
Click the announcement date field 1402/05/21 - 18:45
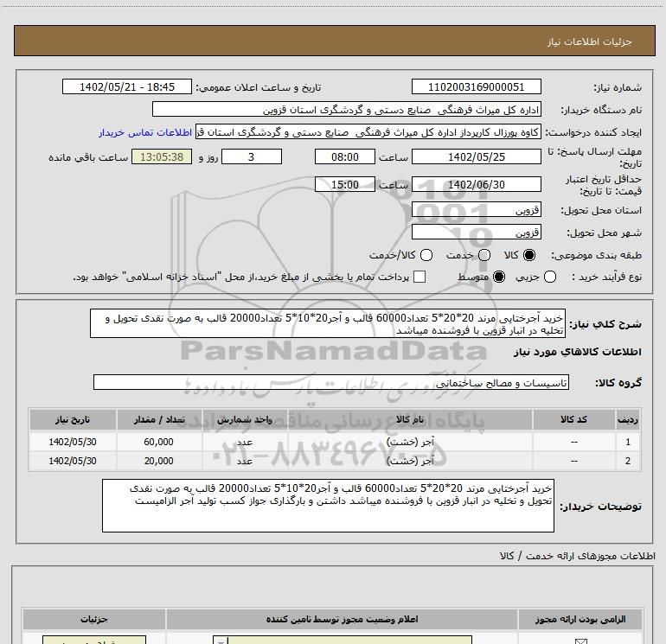[127, 87]
